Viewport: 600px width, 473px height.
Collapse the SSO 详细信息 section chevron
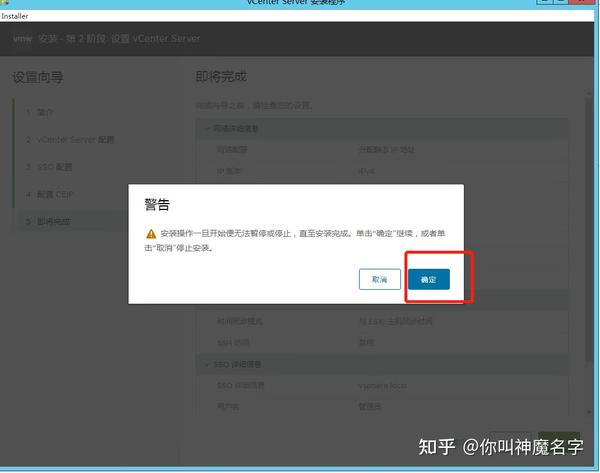pyautogui.click(x=207, y=364)
